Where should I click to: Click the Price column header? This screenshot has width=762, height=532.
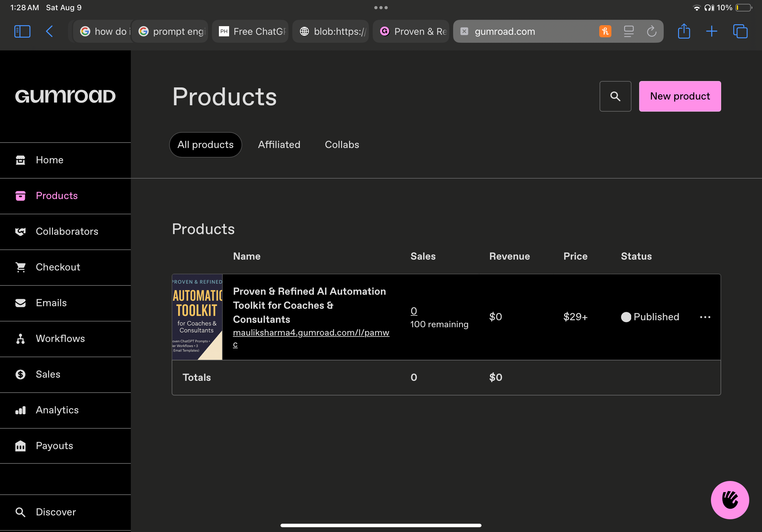[x=575, y=256]
